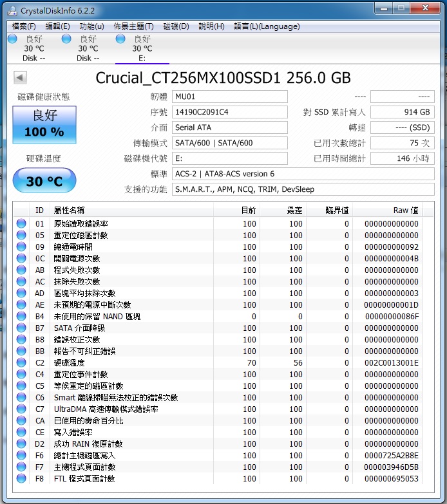The width and height of the screenshot is (447, 504).
Task: Click the ID column header
Action: point(39,210)
